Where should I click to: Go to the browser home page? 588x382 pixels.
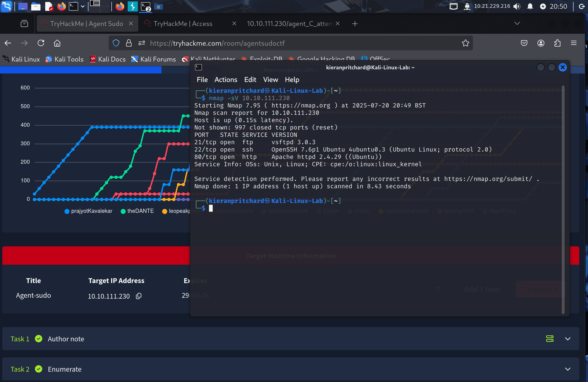click(57, 43)
